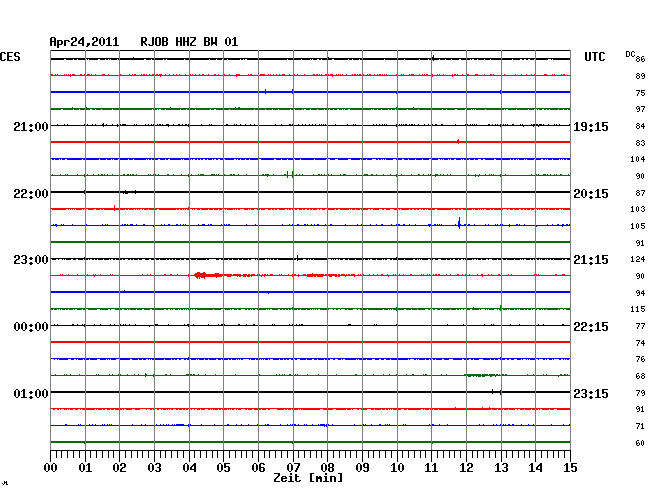Select DC value 105
This screenshot has width=650, height=494.
click(638, 226)
